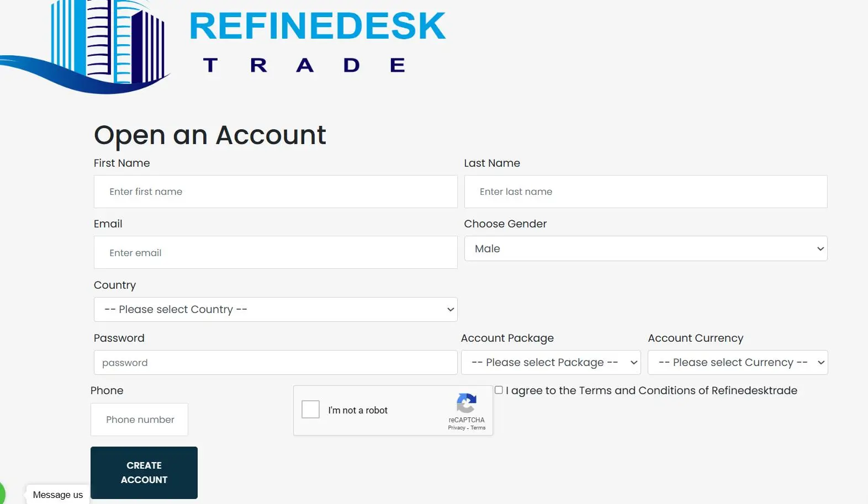Click the Last Name label
Screen dimensions: 868x504
[492, 163]
